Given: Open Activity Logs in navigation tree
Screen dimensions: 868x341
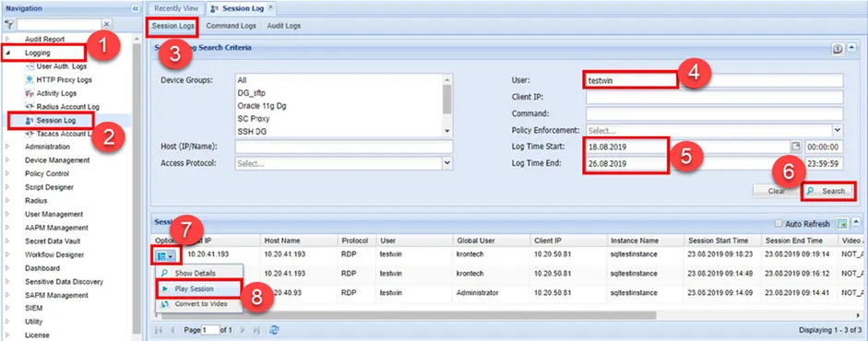Looking at the screenshot, I should pyautogui.click(x=56, y=93).
